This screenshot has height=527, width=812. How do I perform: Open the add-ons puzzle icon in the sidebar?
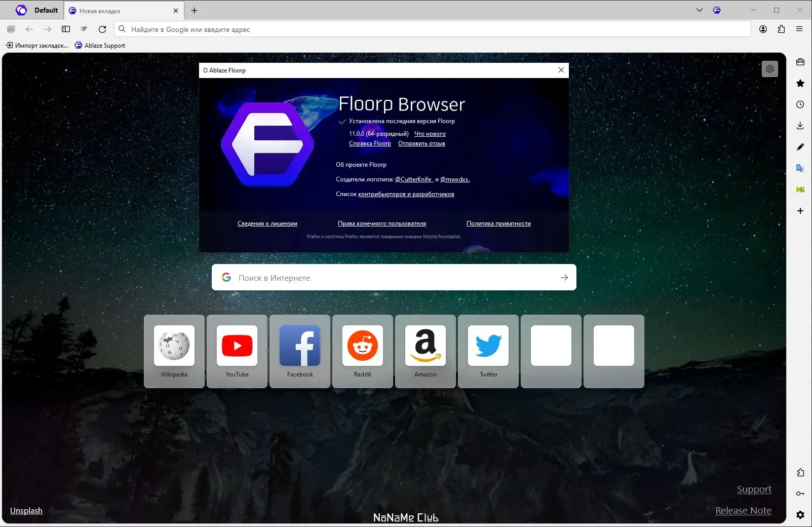coord(800,472)
